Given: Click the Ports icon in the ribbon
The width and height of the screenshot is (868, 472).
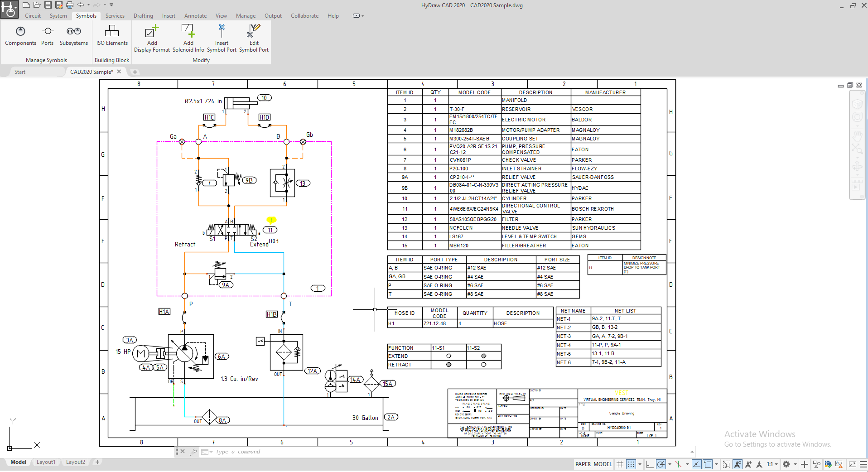Looking at the screenshot, I should [48, 36].
